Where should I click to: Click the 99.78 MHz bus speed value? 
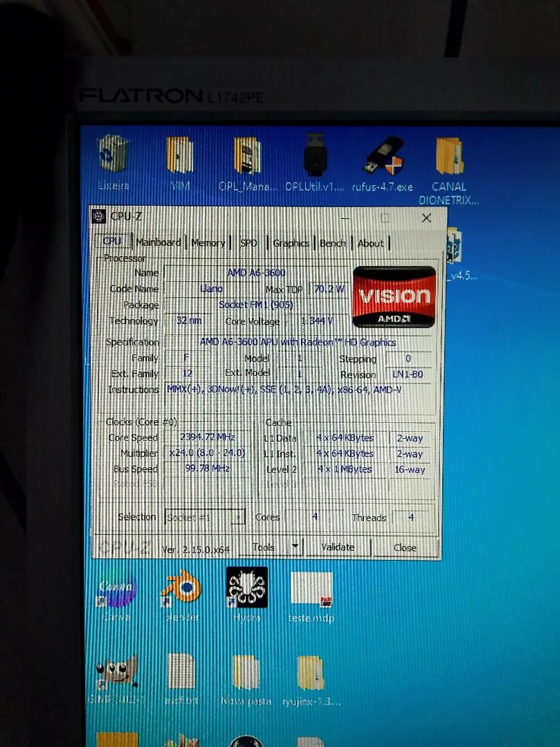207,469
